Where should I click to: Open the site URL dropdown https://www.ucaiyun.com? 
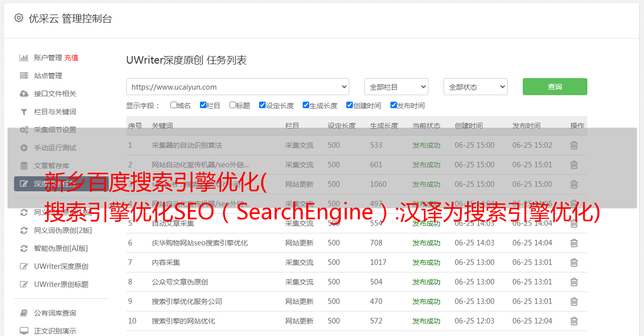click(238, 87)
